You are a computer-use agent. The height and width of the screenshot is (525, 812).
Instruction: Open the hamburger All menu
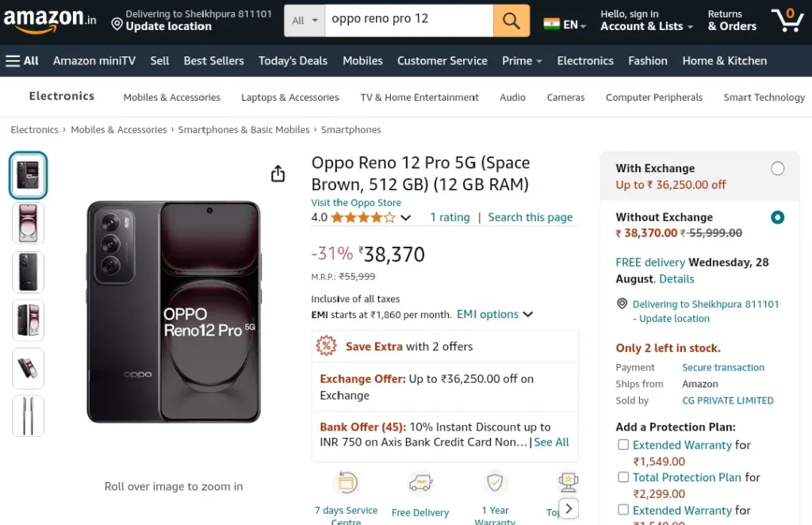[22, 60]
